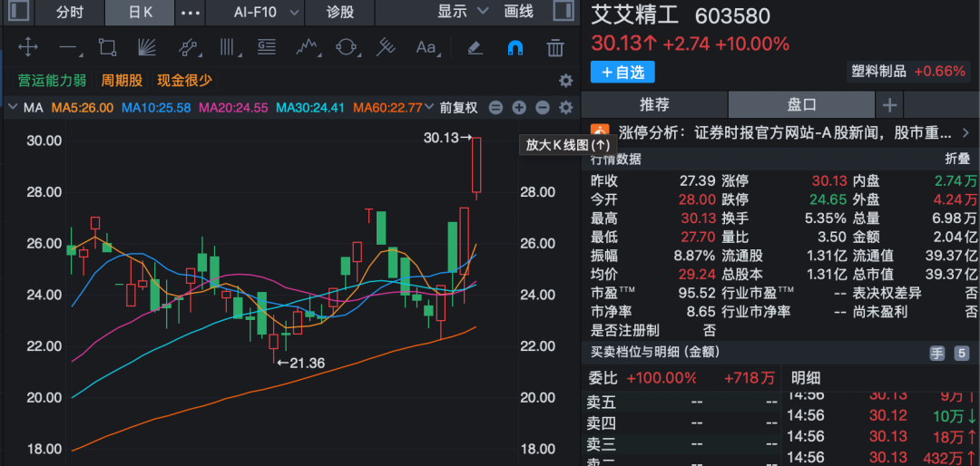Viewport: 980px width, 466px height.
Task: Click the 营运能力弱 tag
Action: point(53,81)
